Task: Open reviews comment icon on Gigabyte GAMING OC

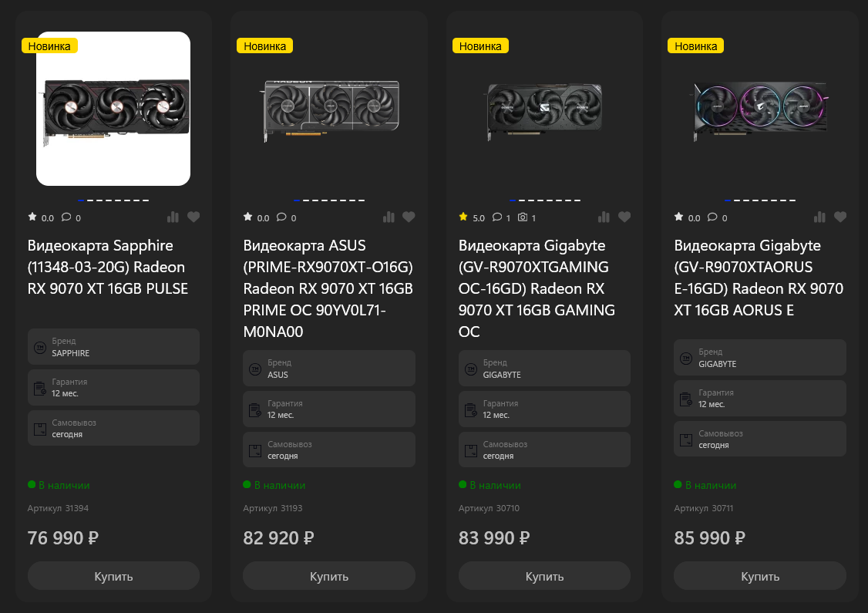Action: (497, 217)
